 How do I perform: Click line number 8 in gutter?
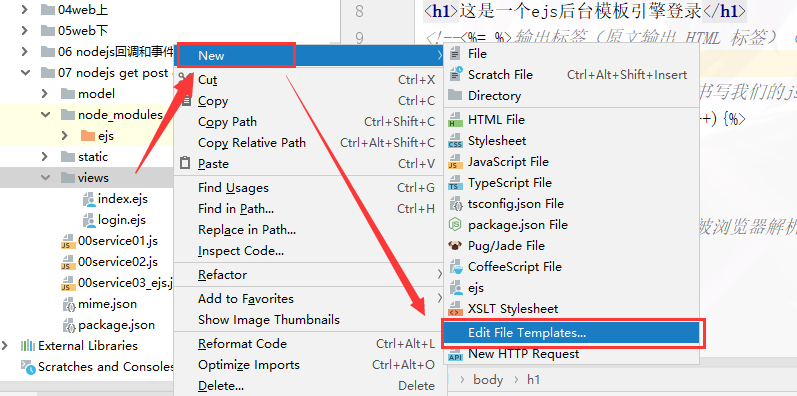(359, 11)
